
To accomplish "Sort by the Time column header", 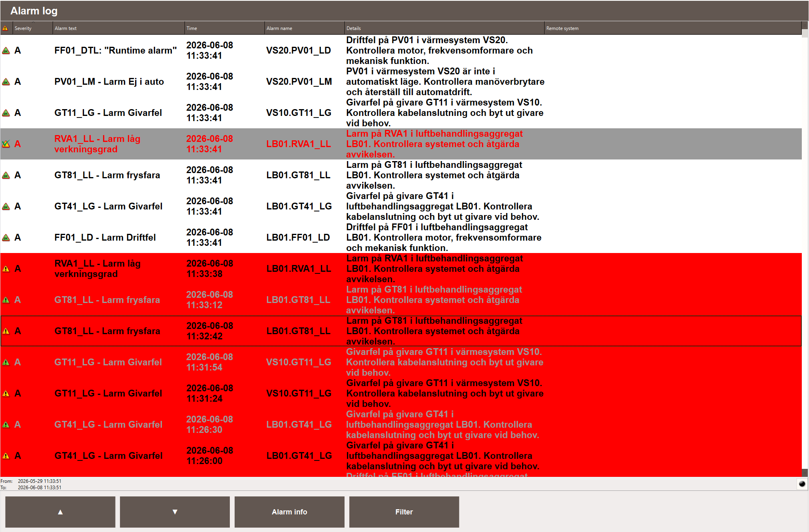I will pos(225,28).
